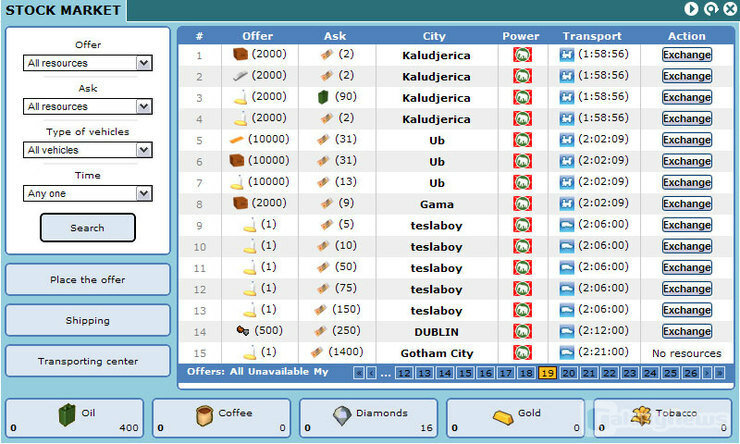
Task: Click city name Gama in row 8
Action: click(x=437, y=204)
